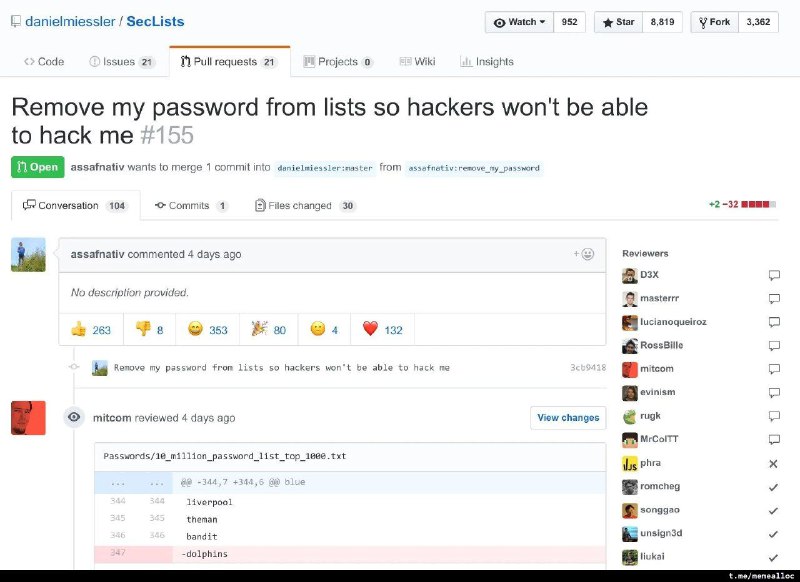Screen dimensions: 800x582
Task: Click approved checkmark beside unsign3d
Action: click(773, 534)
